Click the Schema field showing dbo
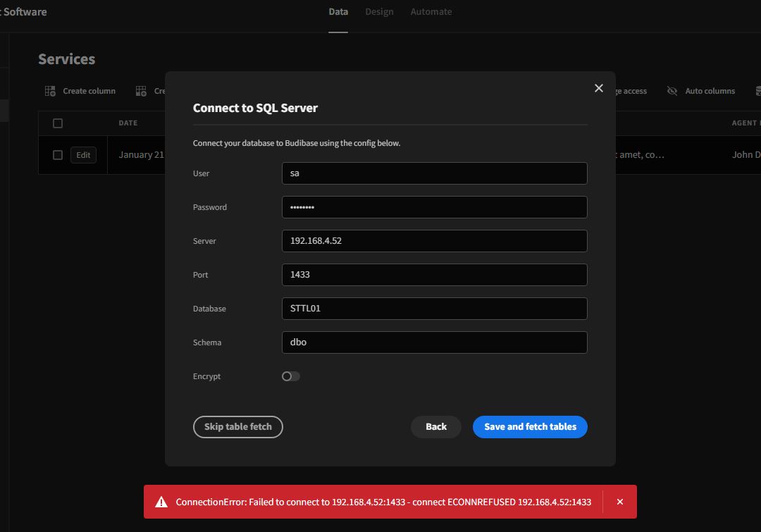761x532 pixels. (434, 342)
